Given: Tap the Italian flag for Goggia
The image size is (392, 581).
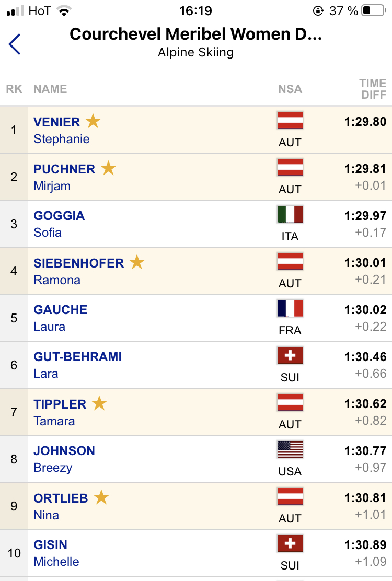Looking at the screenshot, I should click(x=290, y=214).
